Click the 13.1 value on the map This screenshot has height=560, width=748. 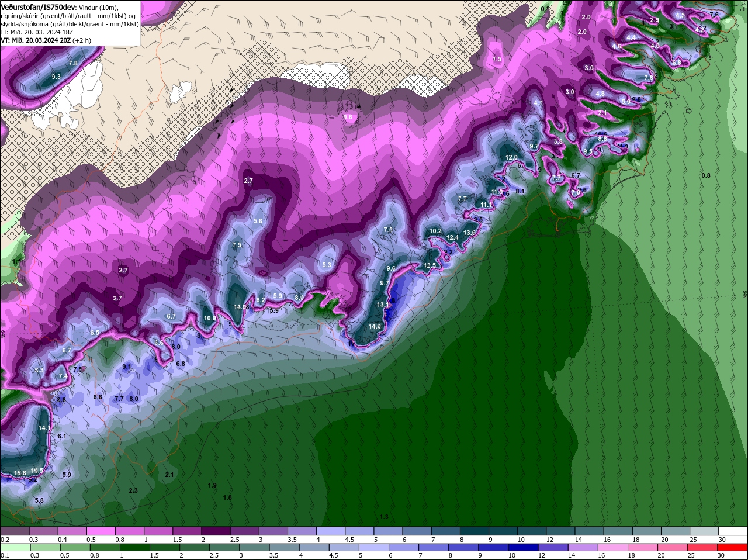click(x=383, y=305)
